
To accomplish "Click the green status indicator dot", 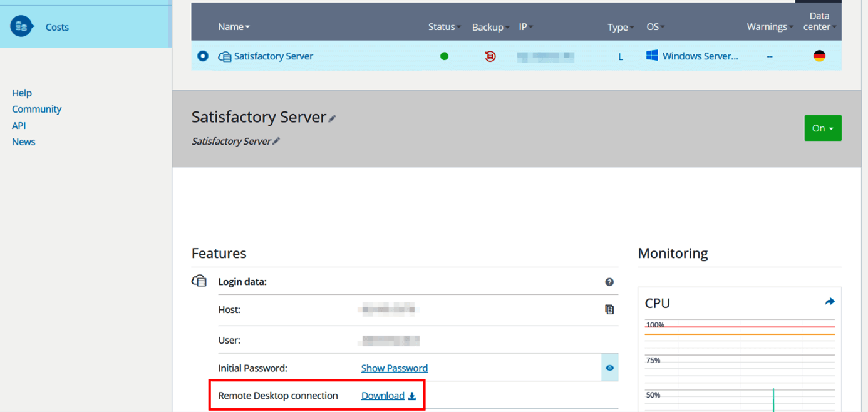I will pos(444,56).
